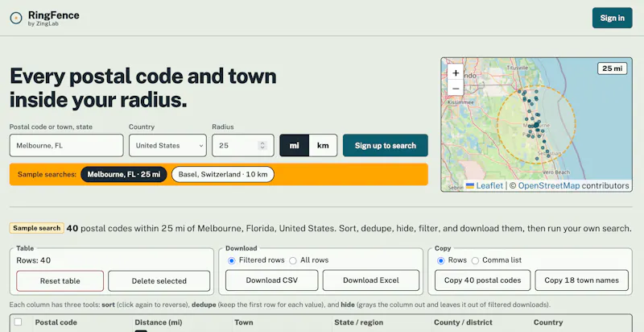Image resolution: width=644 pixels, height=332 pixels.
Task: Click Delete selected button
Action: pos(159,281)
